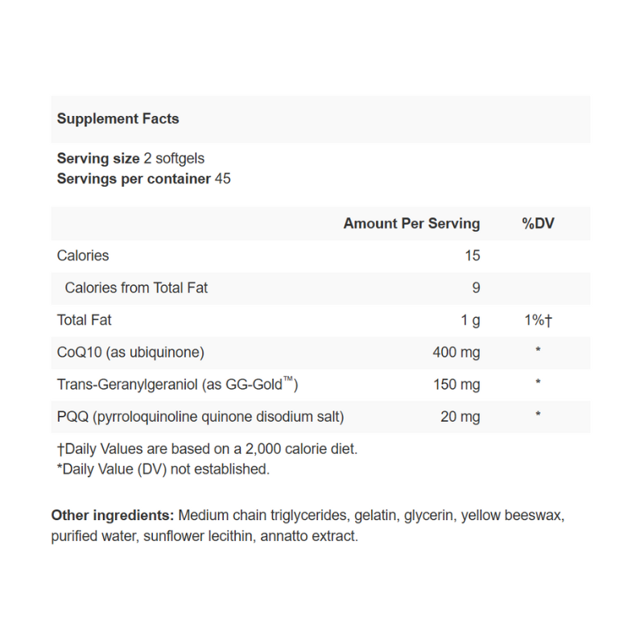Click the Calories value of 15
Screen dimensions: 644x644
coord(472,256)
